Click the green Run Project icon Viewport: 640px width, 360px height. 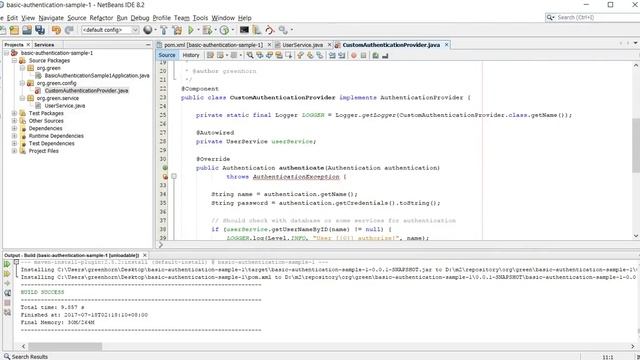tap(191, 30)
